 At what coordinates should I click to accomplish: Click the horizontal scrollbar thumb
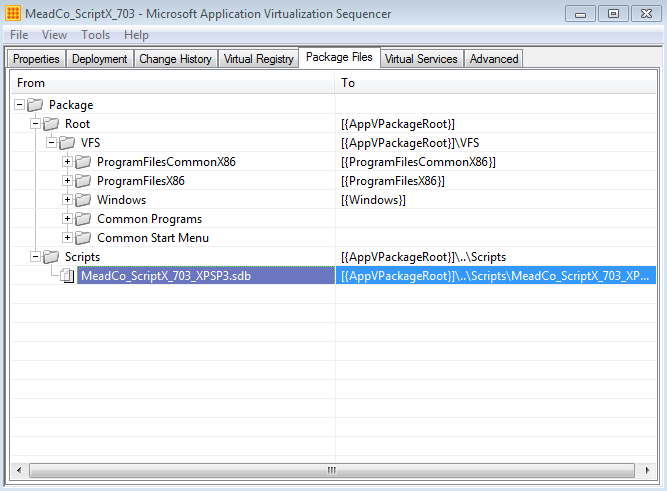tap(332, 470)
